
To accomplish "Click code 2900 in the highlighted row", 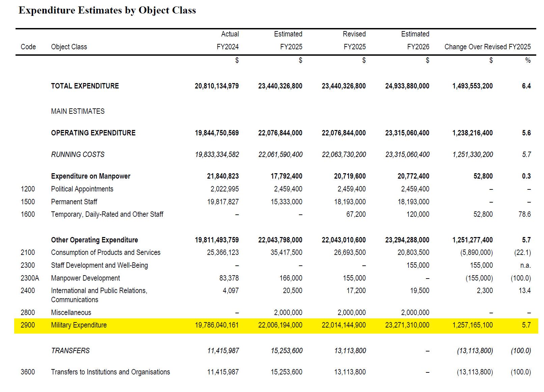I will (x=28, y=325).
